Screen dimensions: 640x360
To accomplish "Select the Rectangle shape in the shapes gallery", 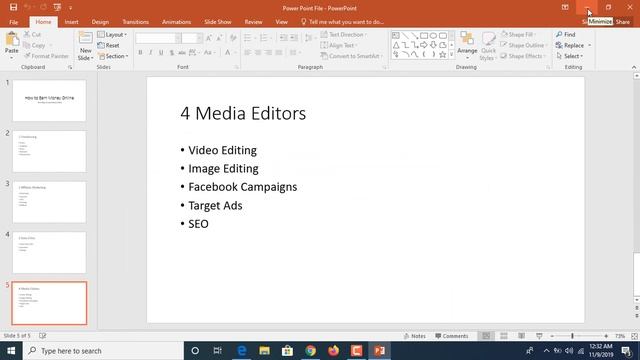I will point(424,36).
